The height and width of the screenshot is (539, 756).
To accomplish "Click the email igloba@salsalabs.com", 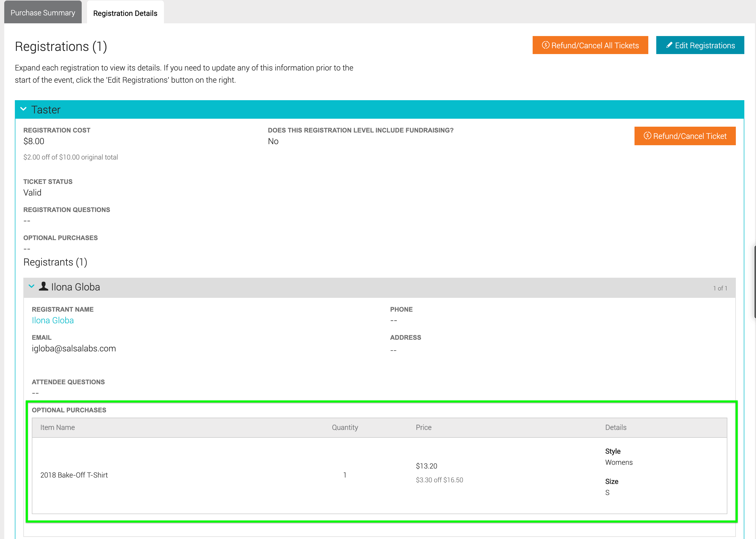I will tap(74, 348).
